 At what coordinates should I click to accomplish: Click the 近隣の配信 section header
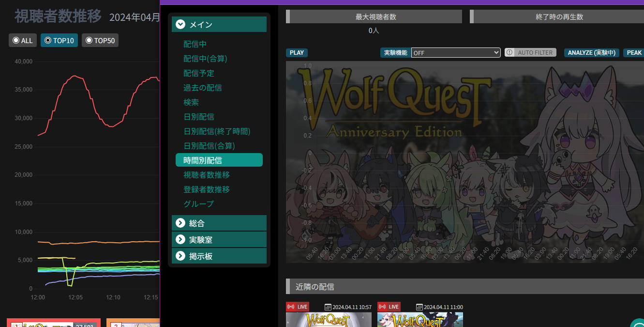pyautogui.click(x=465, y=286)
